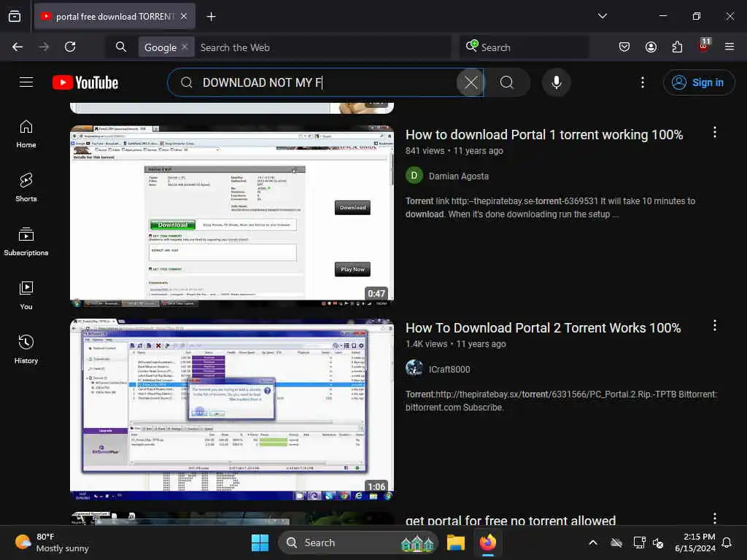Open the Windows Start menu
The image size is (747, 560).
tap(260, 542)
